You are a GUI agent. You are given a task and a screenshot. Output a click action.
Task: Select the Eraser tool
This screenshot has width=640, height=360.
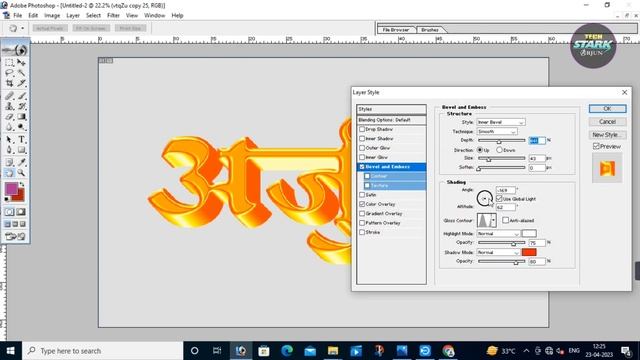click(x=9, y=117)
